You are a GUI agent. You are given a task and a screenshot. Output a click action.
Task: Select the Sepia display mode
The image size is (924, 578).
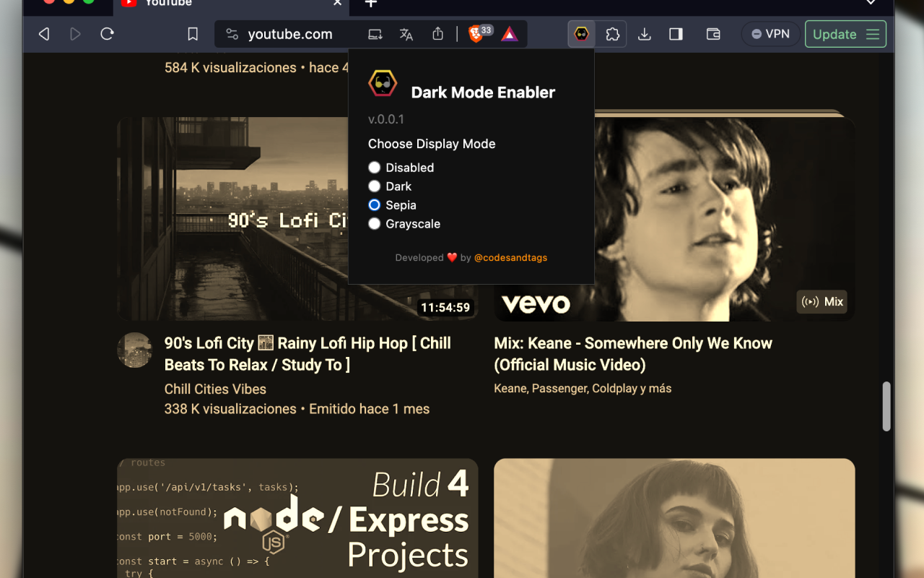(374, 205)
